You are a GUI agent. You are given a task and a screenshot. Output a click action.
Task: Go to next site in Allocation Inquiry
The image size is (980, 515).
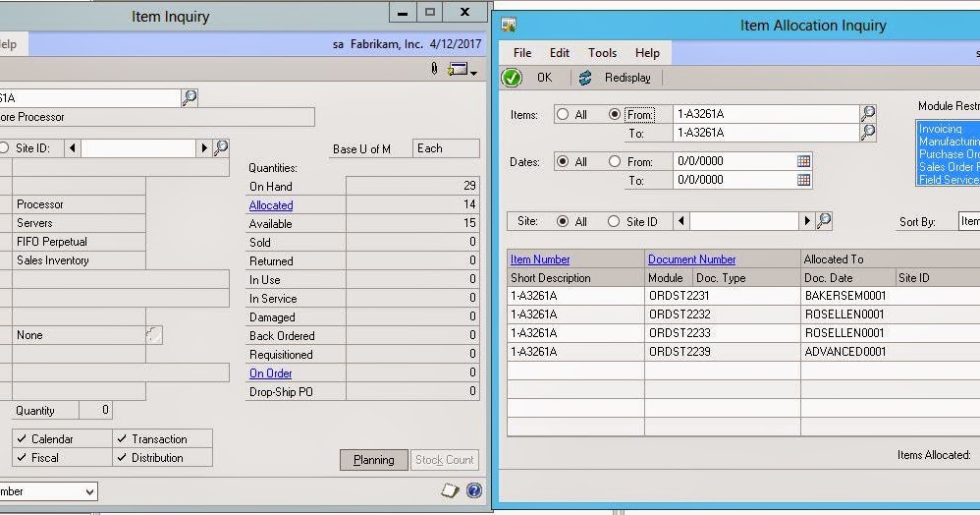pyautogui.click(x=807, y=221)
